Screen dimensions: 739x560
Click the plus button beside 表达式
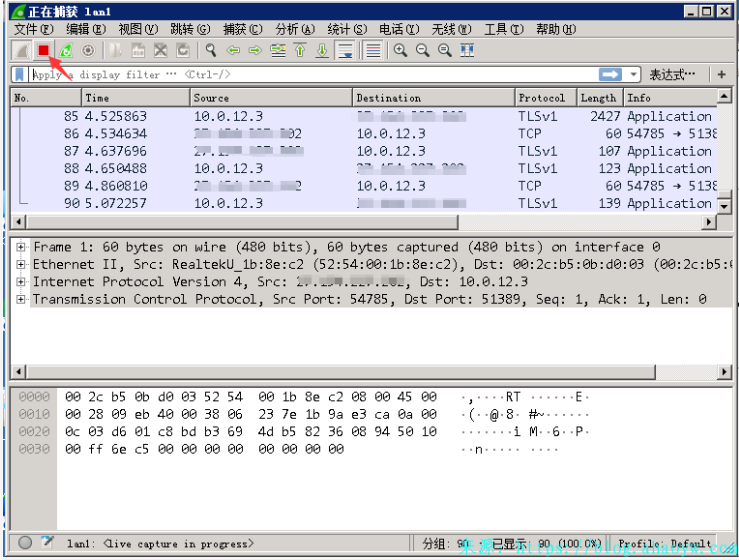point(721,75)
